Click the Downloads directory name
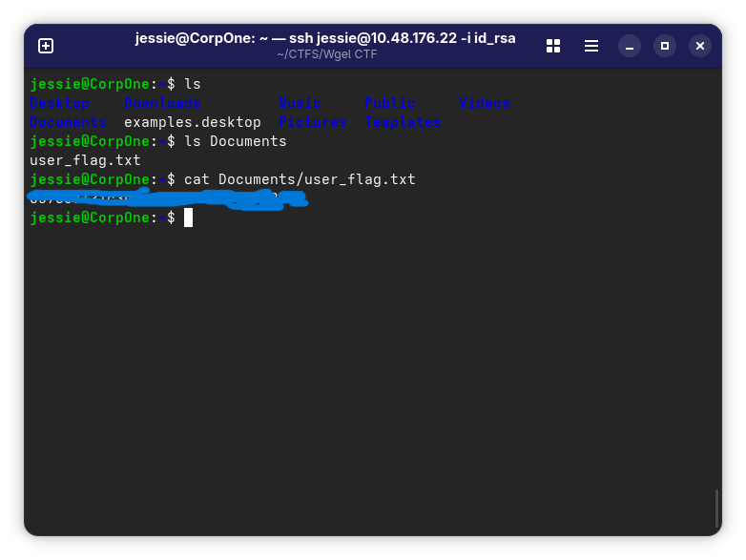 (x=162, y=103)
